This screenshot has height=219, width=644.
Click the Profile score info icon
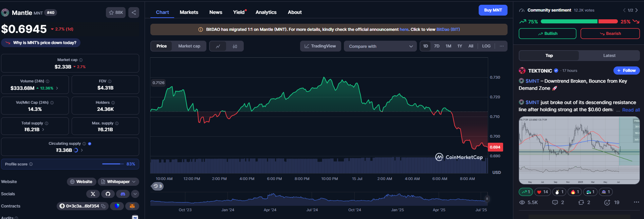tap(31, 164)
